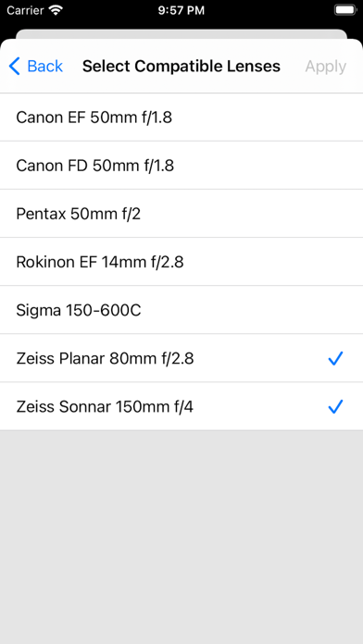Click the blue checkmark beside Zeiss Sonnar
Image resolution: width=363 pixels, height=644 pixels.
tap(335, 406)
